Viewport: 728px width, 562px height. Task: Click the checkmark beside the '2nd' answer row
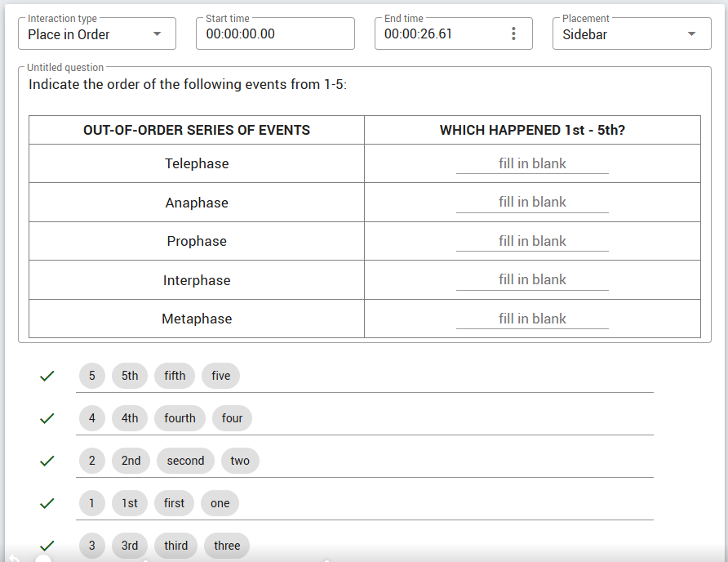[47, 461]
